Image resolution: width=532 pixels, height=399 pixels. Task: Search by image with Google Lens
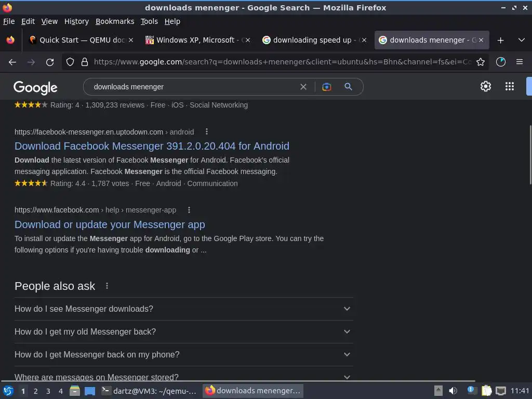(x=326, y=87)
